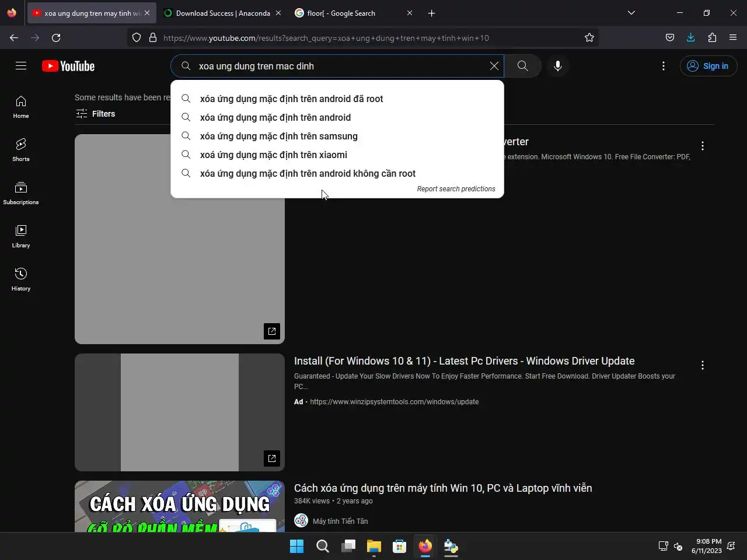747x560 pixels.
Task: Go back to previous page
Action: point(14,37)
